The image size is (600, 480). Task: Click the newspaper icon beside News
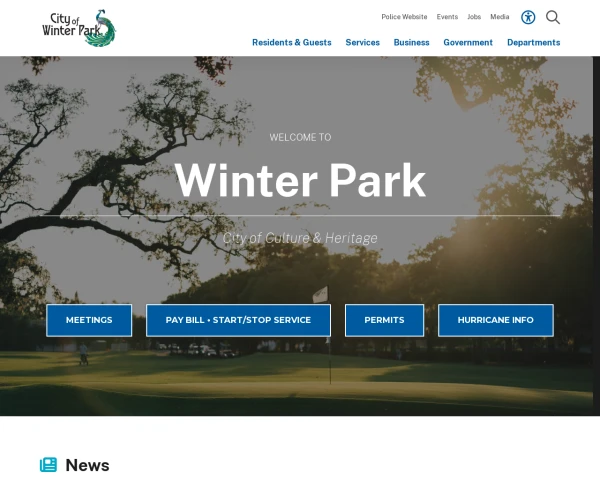49,465
